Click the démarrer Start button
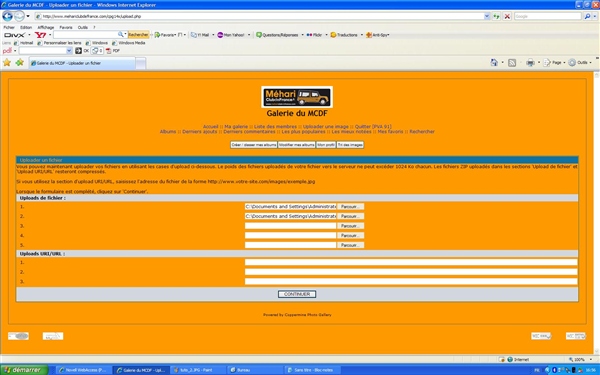600x375 pixels. pos(24,370)
